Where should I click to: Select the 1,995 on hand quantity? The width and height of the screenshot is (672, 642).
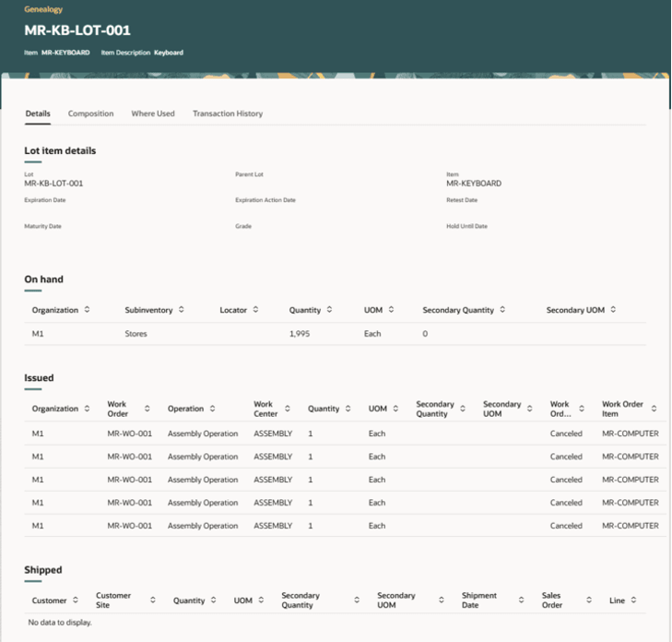300,334
